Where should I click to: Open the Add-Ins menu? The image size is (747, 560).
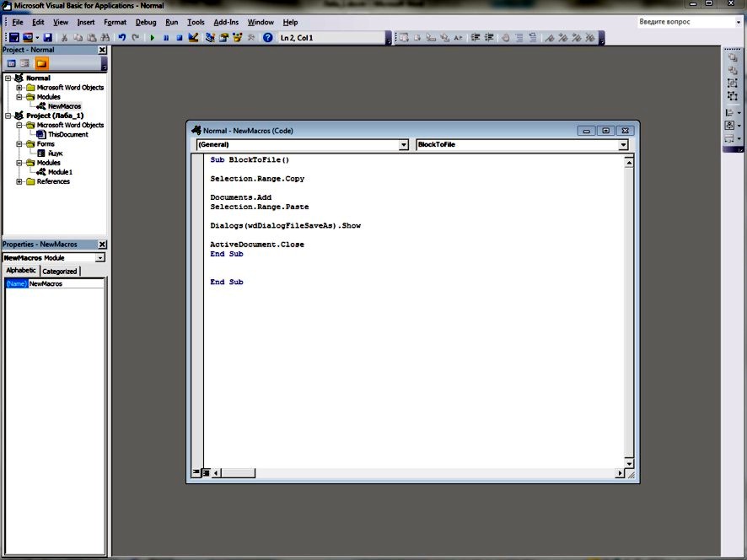[226, 22]
